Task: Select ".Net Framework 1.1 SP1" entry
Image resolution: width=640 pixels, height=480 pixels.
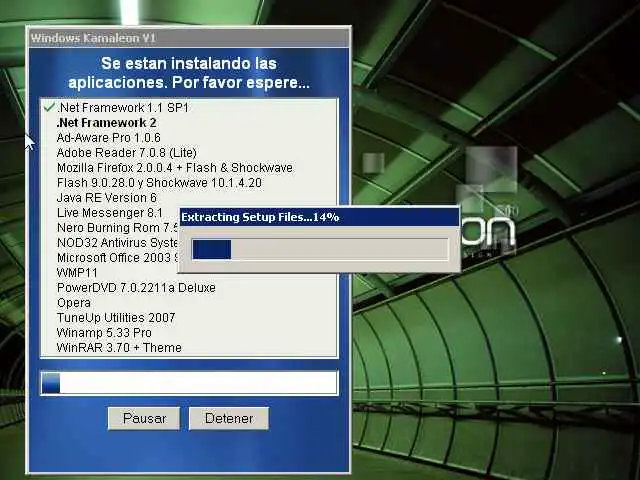Action: tap(123, 108)
